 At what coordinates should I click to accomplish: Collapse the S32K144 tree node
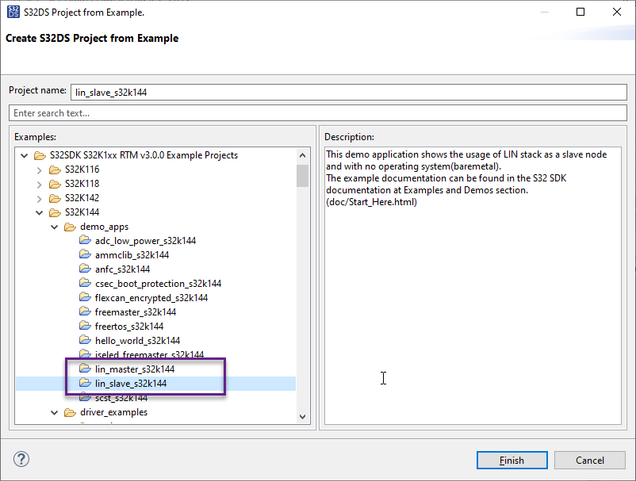tap(39, 213)
